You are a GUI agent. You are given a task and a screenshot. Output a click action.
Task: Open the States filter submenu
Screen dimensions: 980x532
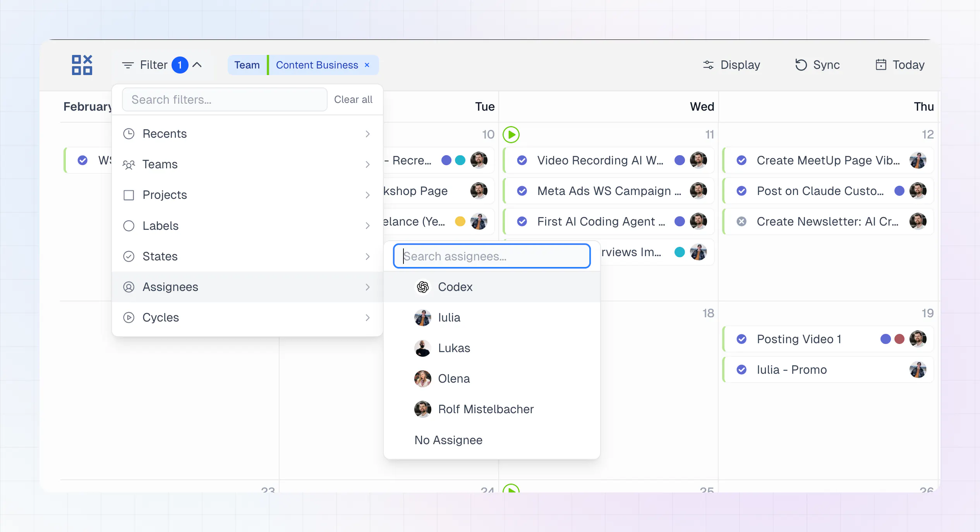(247, 256)
